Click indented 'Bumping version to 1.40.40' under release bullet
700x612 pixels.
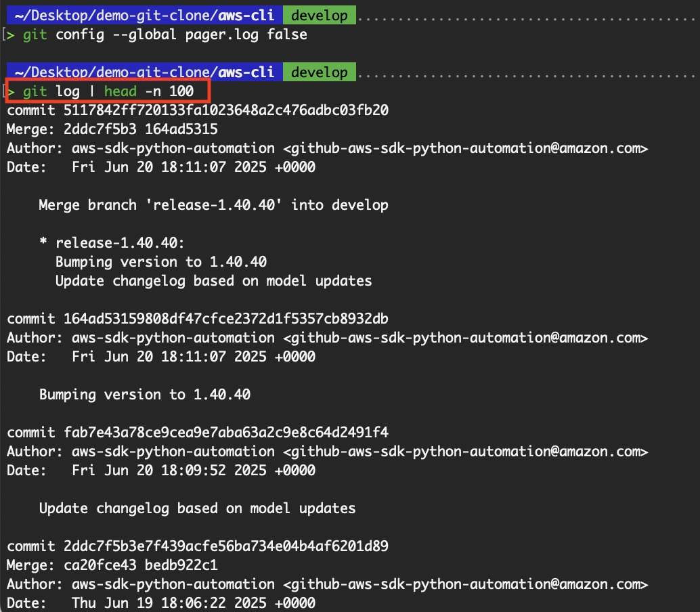tap(161, 261)
